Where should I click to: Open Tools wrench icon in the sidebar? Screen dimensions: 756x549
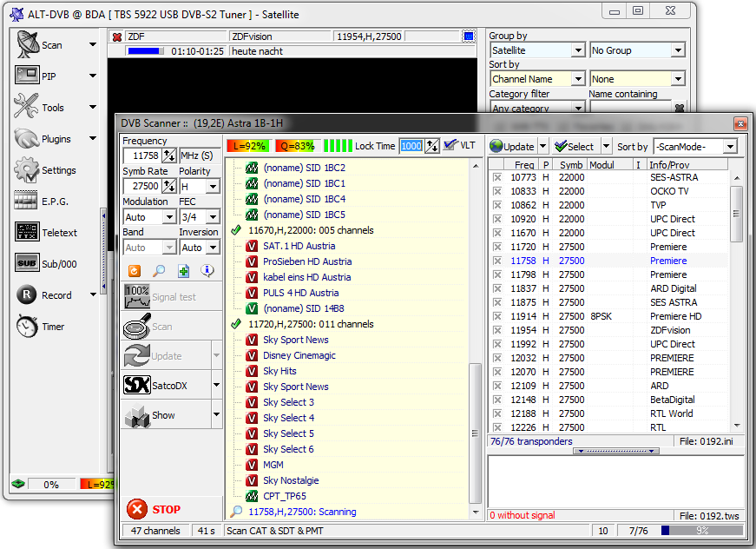tap(26, 106)
